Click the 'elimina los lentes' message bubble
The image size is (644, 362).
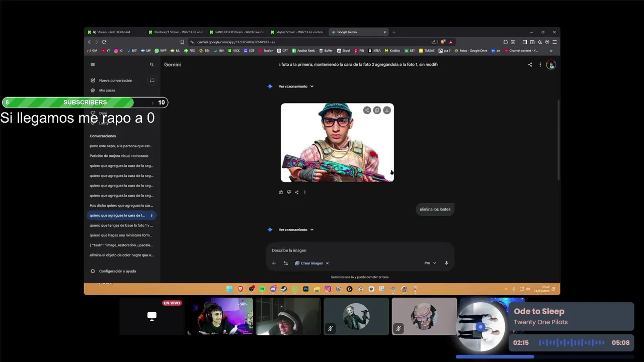click(435, 209)
